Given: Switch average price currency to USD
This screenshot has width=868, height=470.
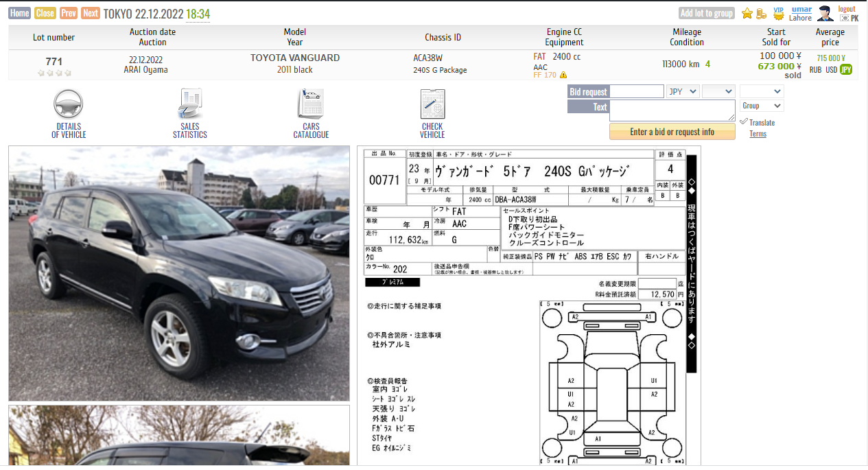Looking at the screenshot, I should click(x=831, y=70).
